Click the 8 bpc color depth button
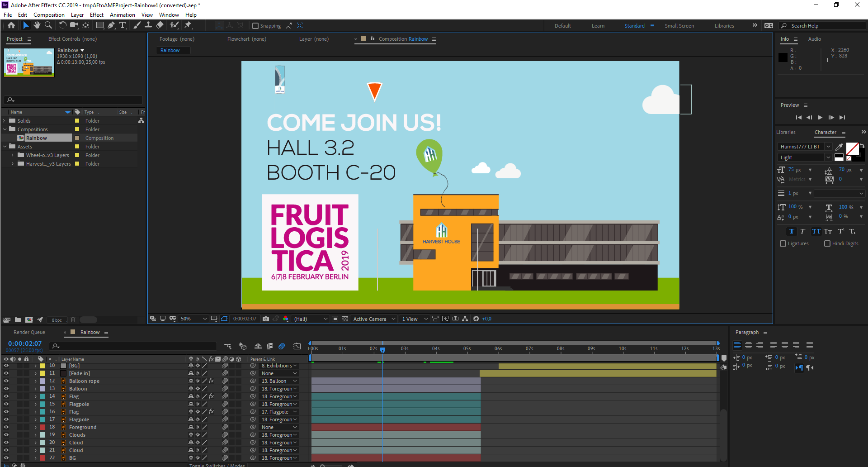 click(x=57, y=320)
